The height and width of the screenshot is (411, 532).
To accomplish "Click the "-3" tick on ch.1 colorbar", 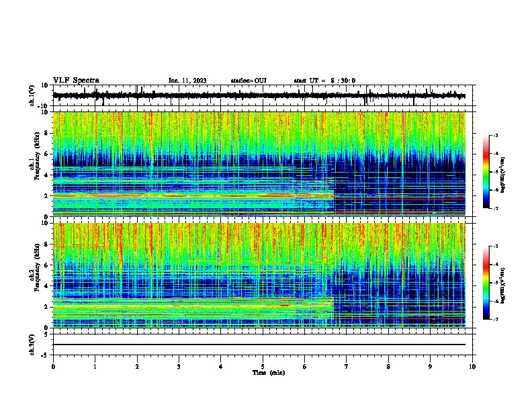I will point(496,135).
